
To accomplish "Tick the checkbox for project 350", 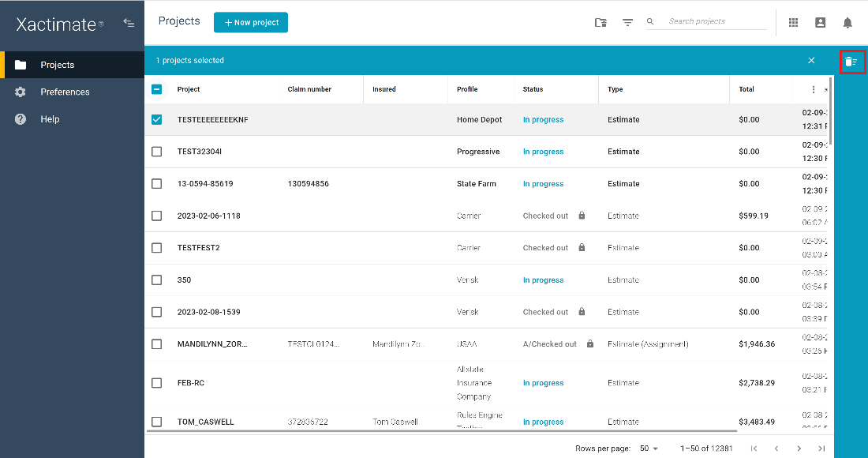I will tap(157, 280).
